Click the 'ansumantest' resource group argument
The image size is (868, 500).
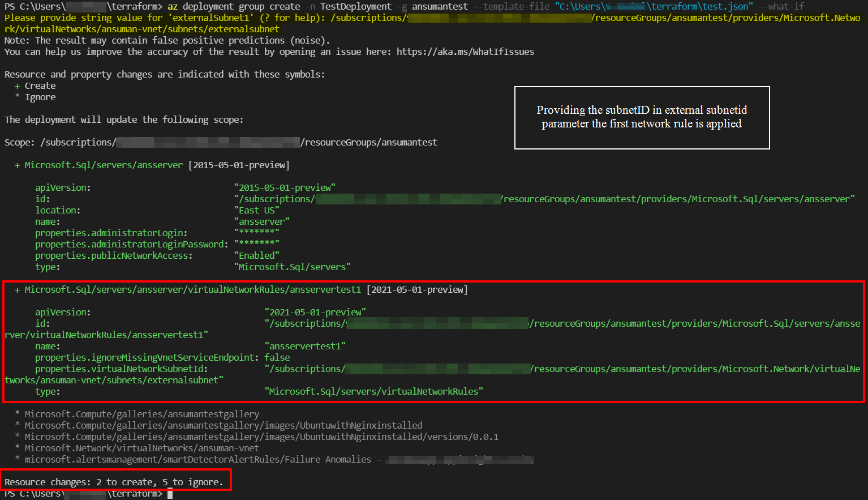(x=440, y=6)
